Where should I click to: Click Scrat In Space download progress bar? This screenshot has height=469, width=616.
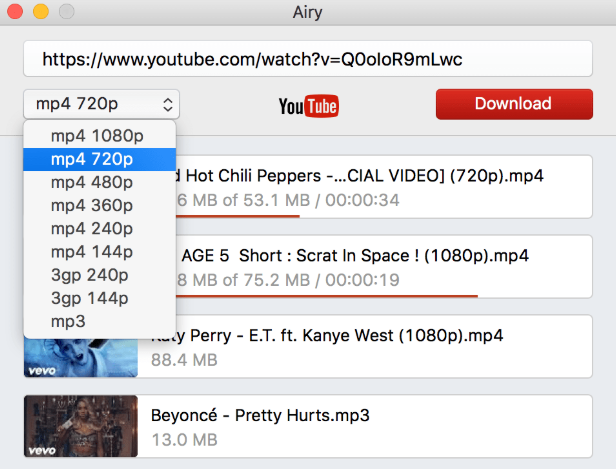326,295
